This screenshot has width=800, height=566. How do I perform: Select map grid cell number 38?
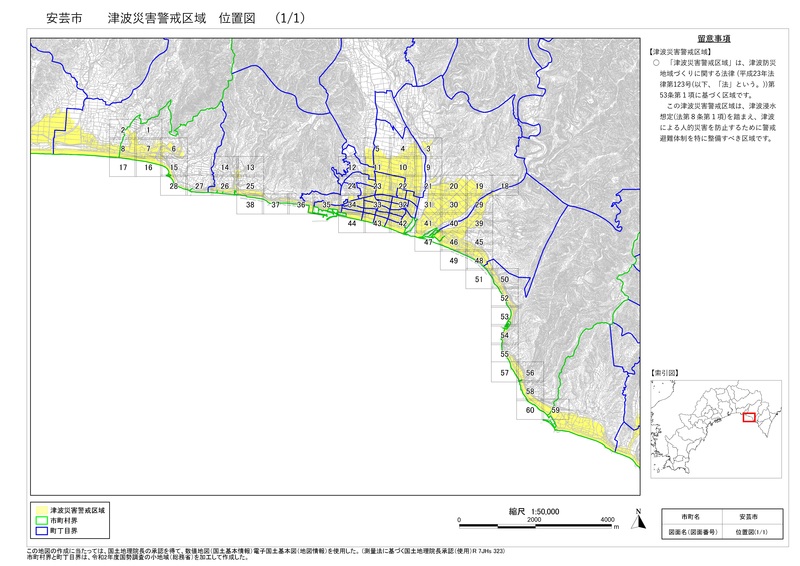(250, 205)
